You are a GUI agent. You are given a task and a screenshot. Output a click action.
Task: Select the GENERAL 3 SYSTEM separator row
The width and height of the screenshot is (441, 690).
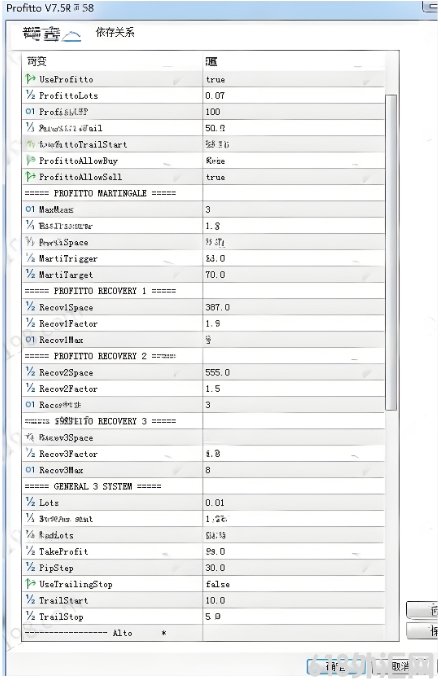point(93,486)
